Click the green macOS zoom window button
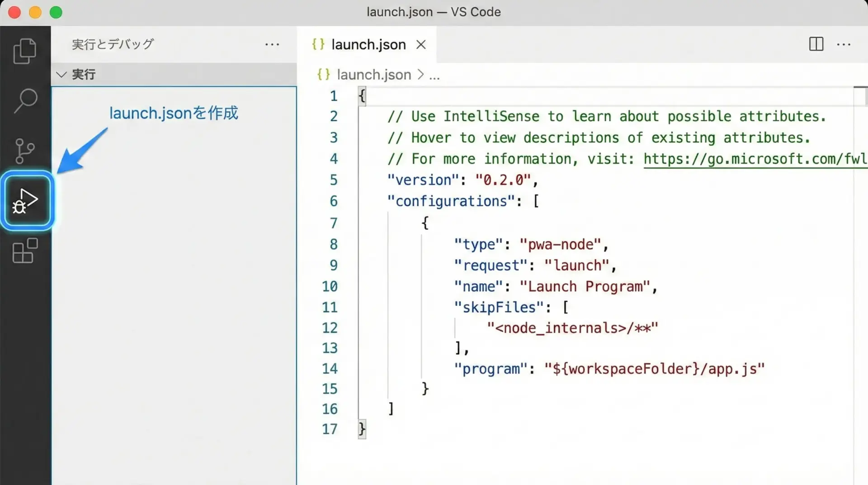This screenshot has height=485, width=868. coord(56,12)
